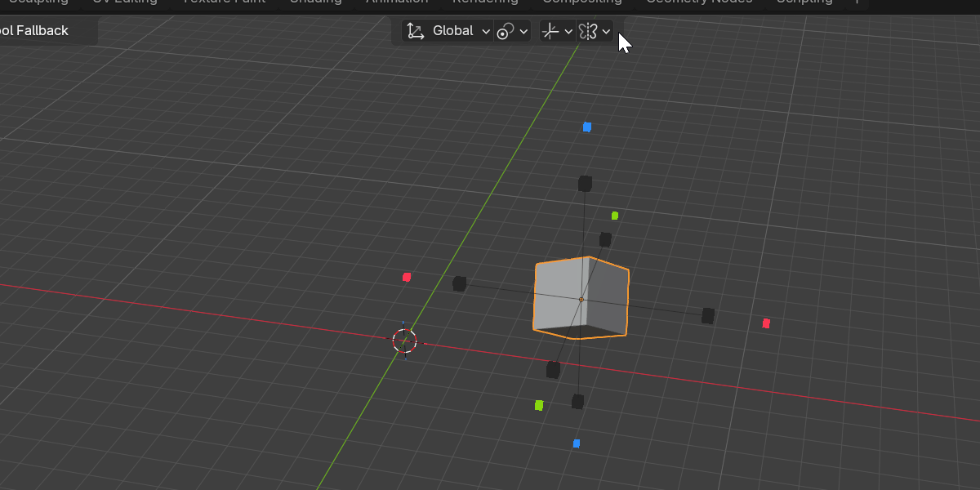Grab the blue gizmo handle below the cube
The height and width of the screenshot is (490, 980).
coord(577,443)
